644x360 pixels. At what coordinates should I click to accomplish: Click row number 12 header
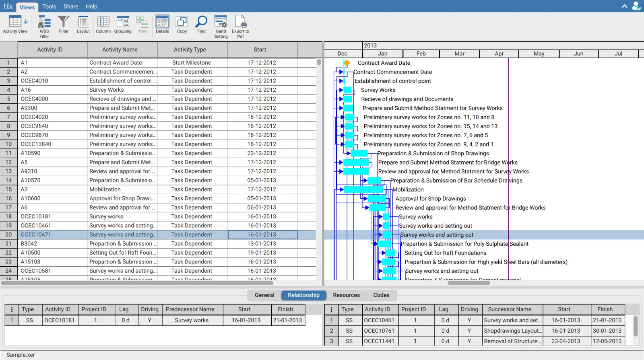click(x=8, y=162)
